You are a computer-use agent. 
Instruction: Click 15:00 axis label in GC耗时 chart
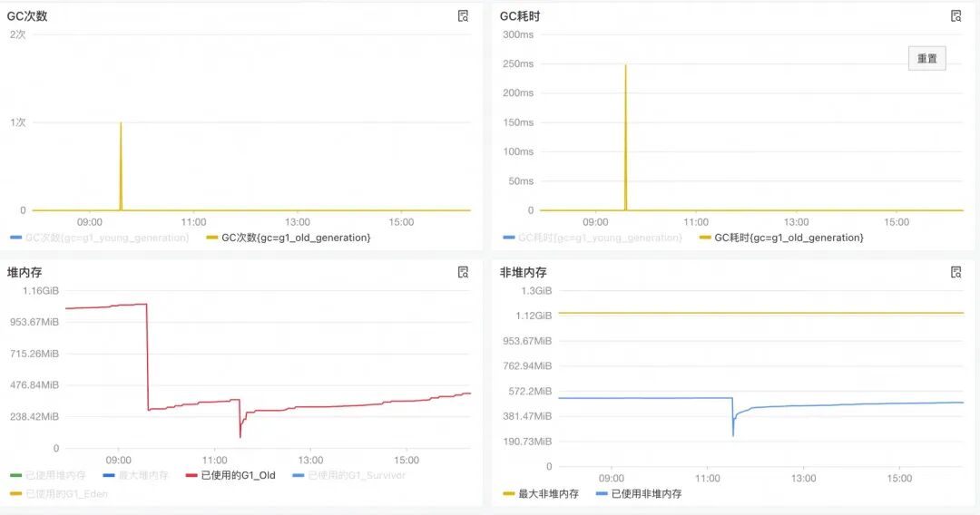[897, 222]
